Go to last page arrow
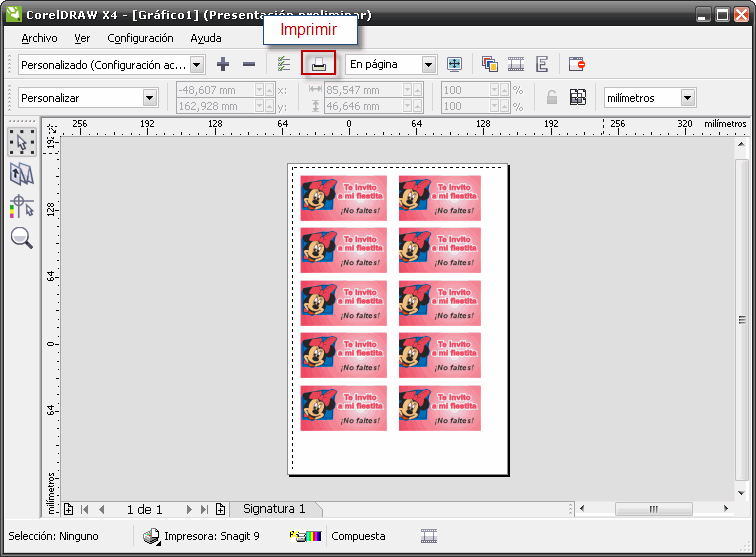The image size is (756, 557). pos(204,509)
